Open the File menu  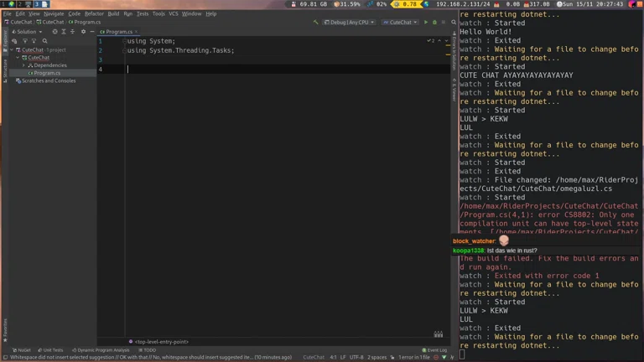pyautogui.click(x=8, y=13)
